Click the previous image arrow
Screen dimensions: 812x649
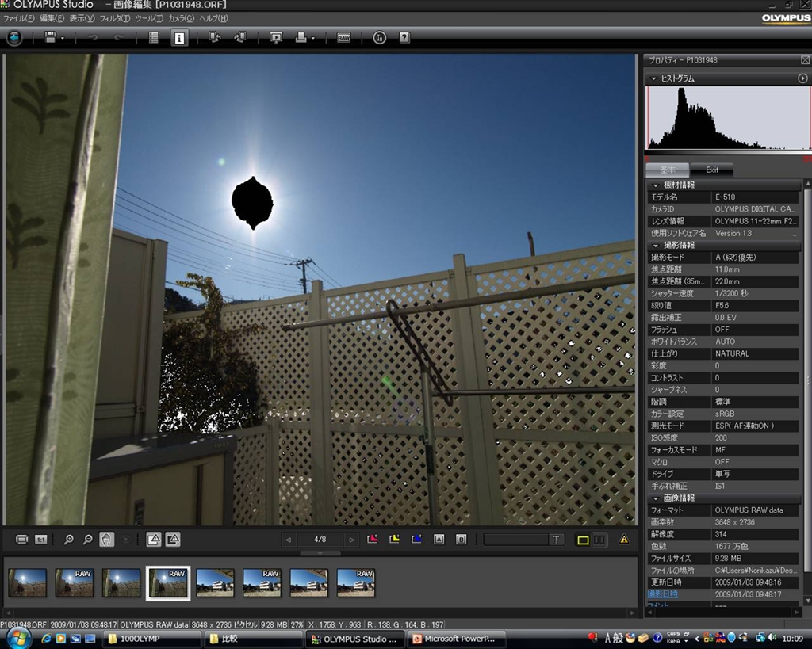(x=288, y=540)
